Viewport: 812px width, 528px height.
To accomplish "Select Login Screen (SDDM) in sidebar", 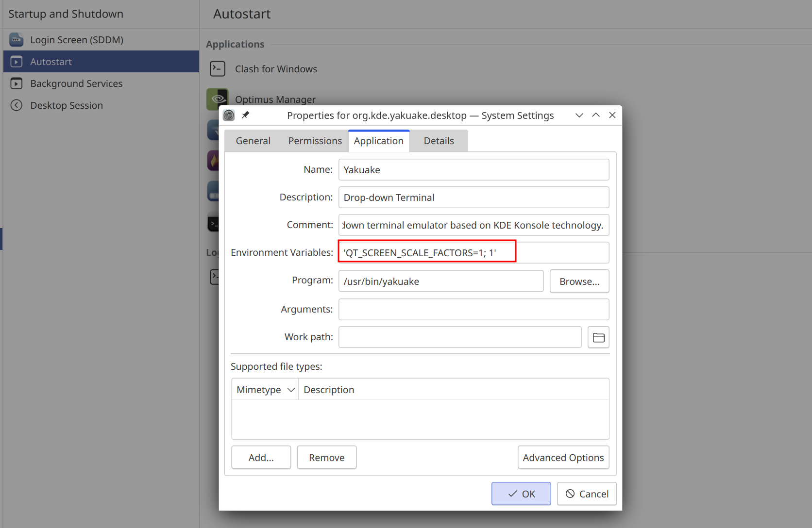I will (101, 40).
